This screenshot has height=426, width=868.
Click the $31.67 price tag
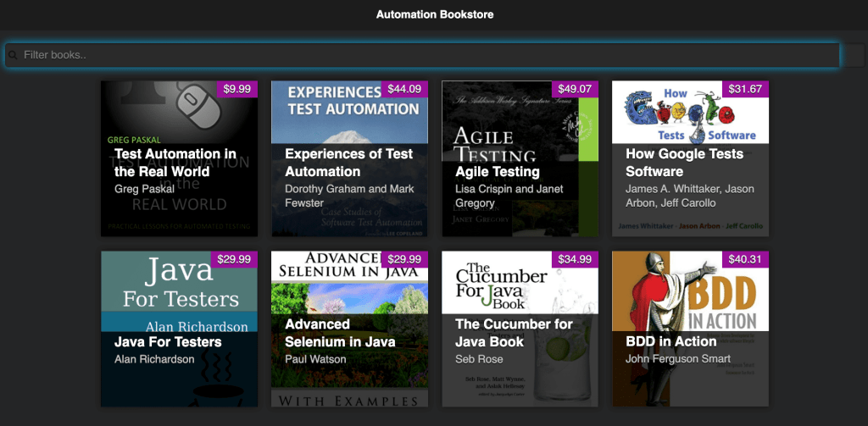click(x=745, y=89)
